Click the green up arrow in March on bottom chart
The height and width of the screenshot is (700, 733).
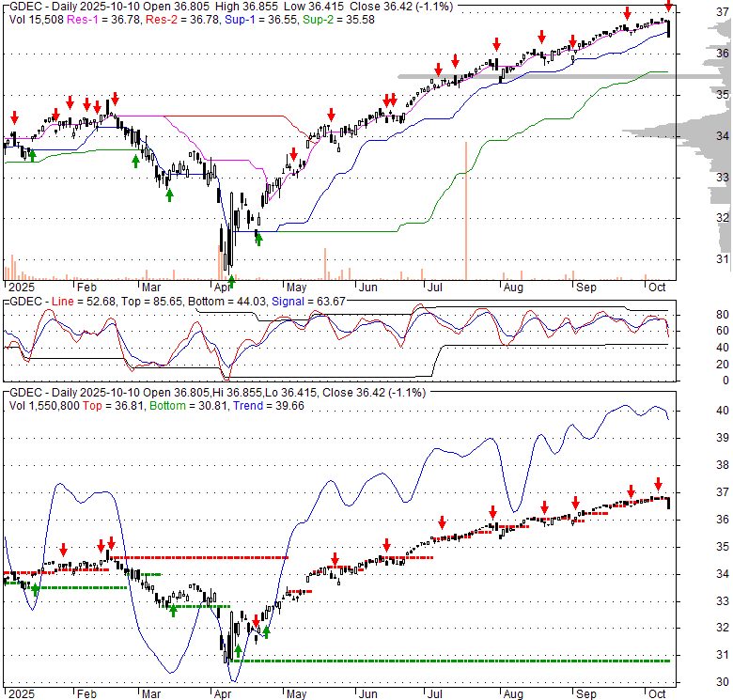coord(173,611)
